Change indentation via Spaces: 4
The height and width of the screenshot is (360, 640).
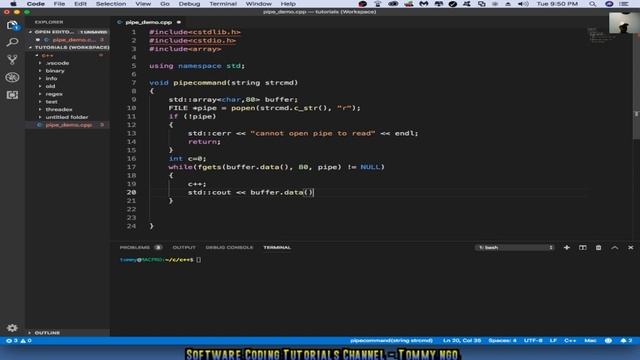pos(502,340)
